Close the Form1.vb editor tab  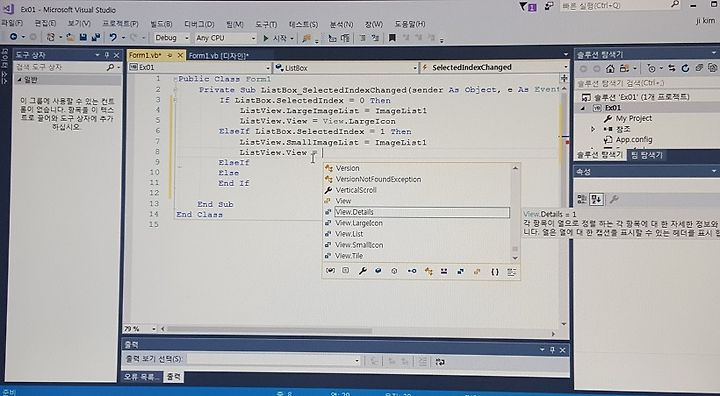click(180, 55)
